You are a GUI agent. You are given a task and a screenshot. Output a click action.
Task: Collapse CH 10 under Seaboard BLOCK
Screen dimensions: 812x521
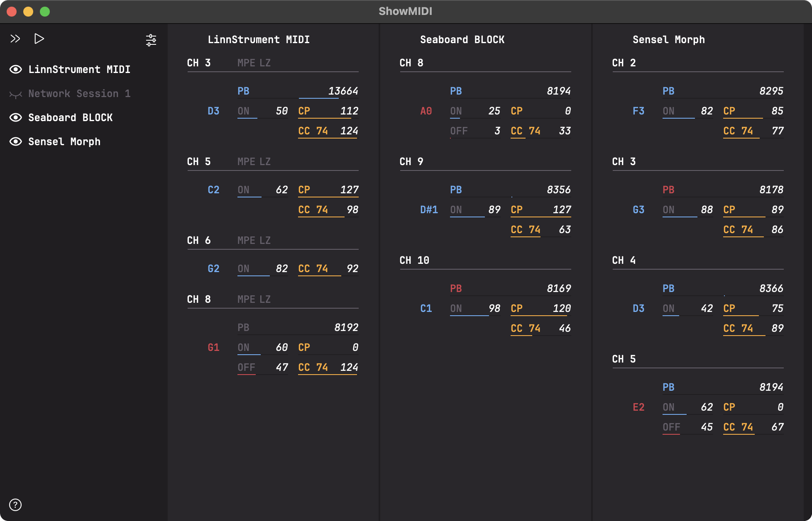(414, 260)
